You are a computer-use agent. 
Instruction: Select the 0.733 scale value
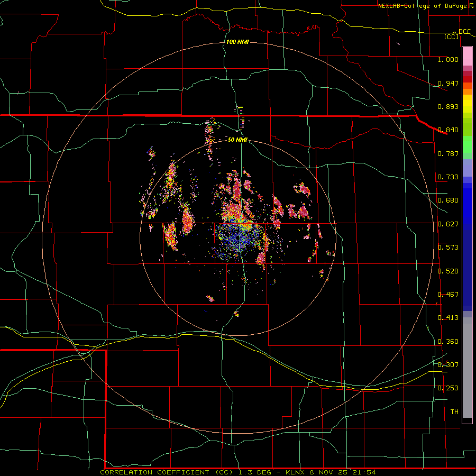pos(448,177)
